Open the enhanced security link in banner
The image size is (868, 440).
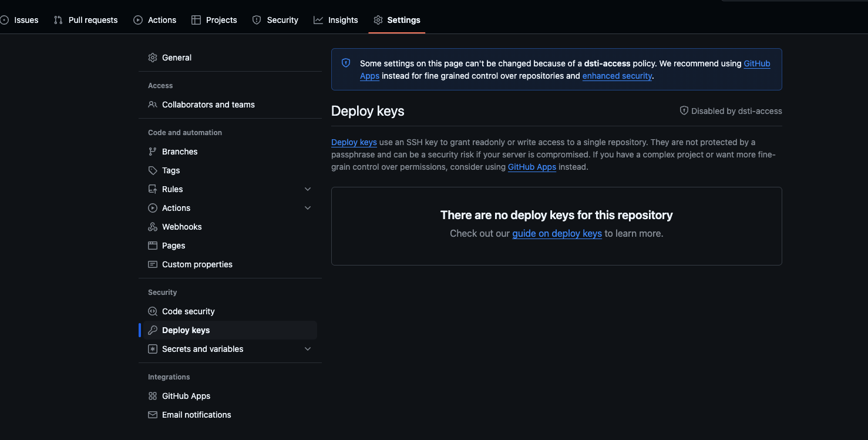click(617, 76)
